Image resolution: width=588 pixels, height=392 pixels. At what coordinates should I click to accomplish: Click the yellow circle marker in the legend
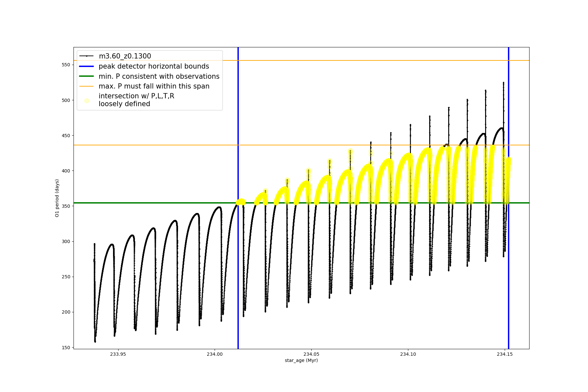point(87,101)
